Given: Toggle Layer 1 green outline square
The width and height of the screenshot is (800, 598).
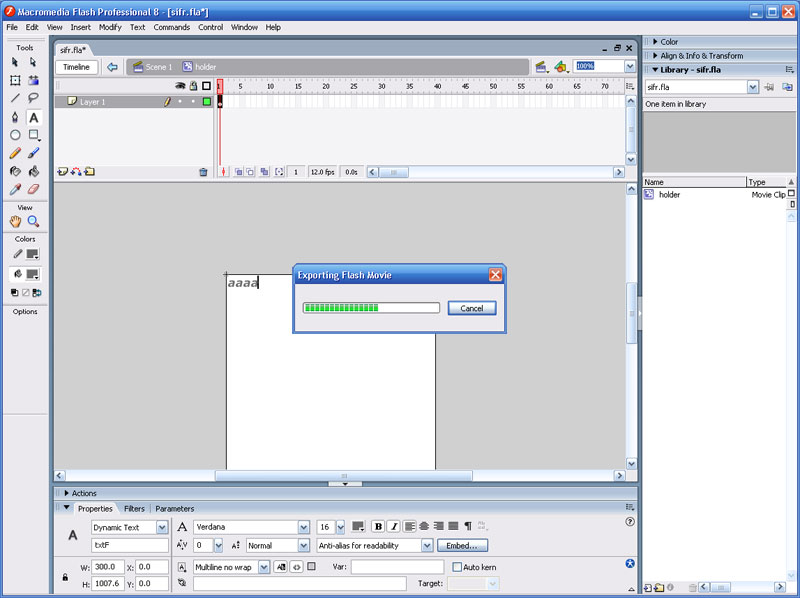Looking at the screenshot, I should (207, 102).
